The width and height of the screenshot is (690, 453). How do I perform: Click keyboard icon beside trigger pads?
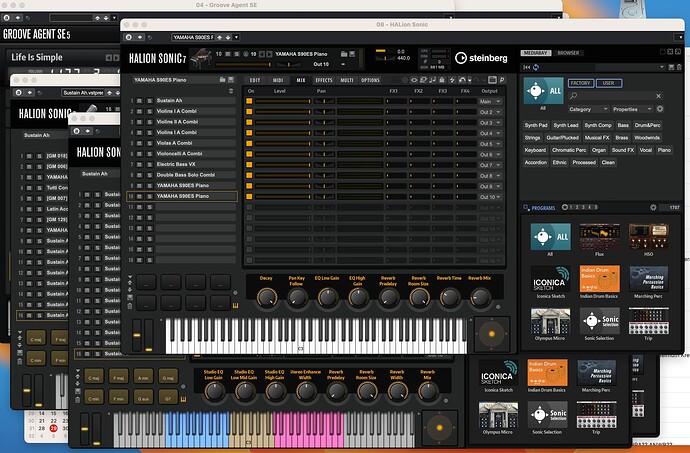[x=235, y=305]
